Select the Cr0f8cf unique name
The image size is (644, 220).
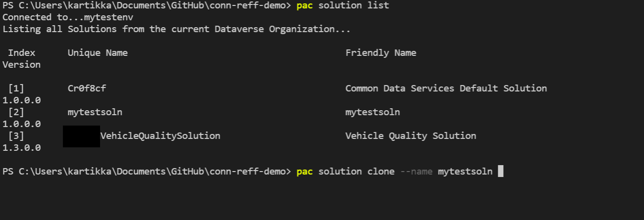pyautogui.click(x=87, y=88)
